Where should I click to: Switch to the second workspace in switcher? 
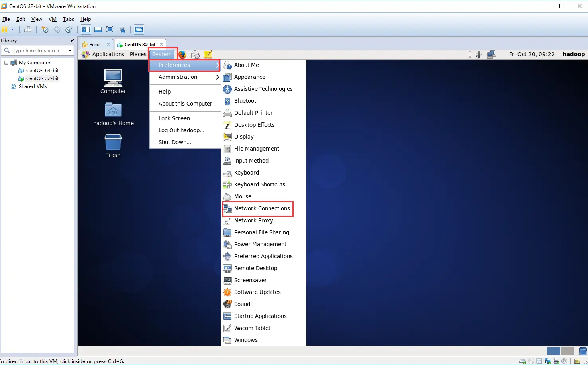coord(567,351)
